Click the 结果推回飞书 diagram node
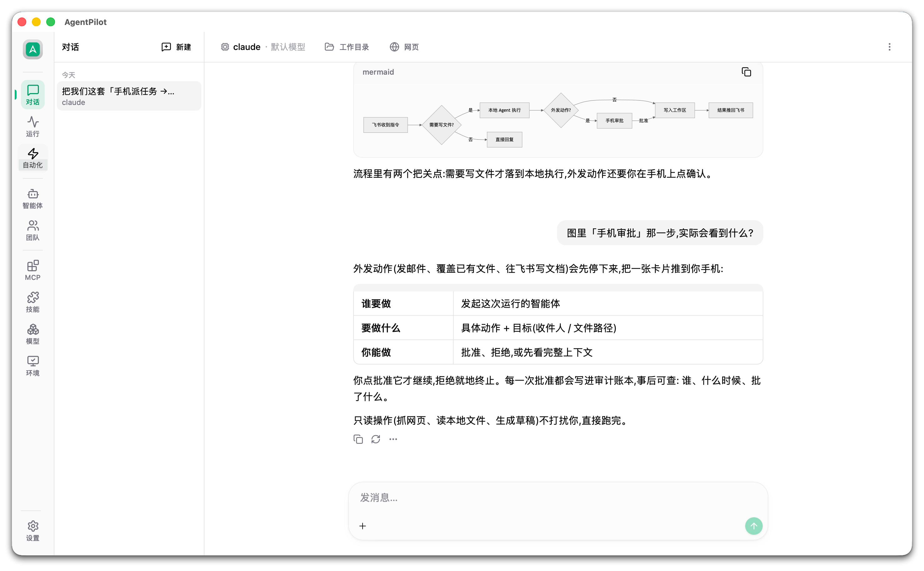924x571 pixels. [731, 110]
